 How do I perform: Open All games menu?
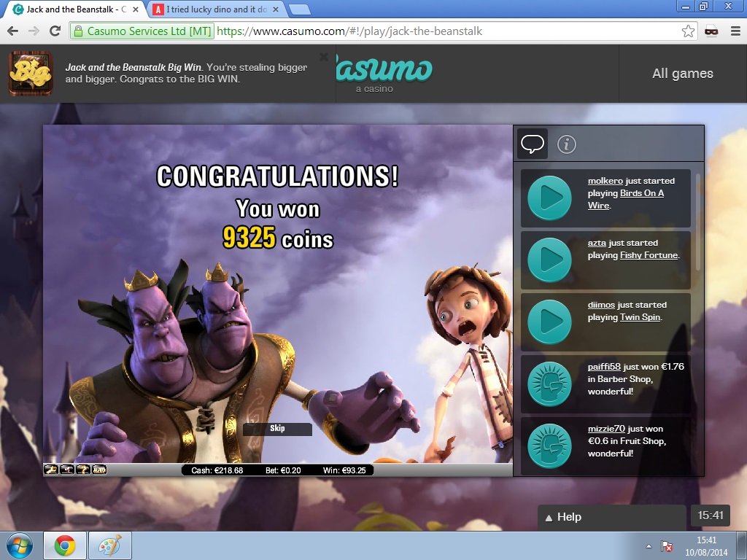click(683, 74)
